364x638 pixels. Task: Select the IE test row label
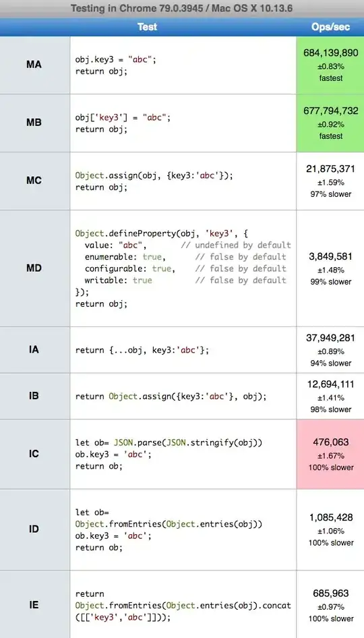[34, 605]
